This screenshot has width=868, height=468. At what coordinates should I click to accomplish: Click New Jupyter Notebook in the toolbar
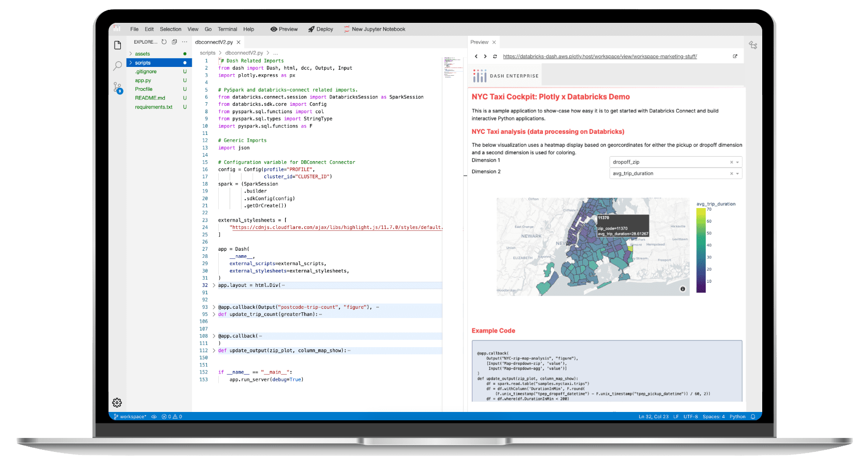click(x=374, y=29)
